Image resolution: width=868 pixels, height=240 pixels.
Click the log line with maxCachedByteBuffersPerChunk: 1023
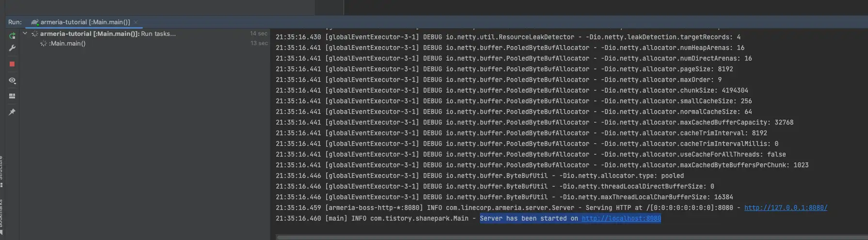point(542,165)
